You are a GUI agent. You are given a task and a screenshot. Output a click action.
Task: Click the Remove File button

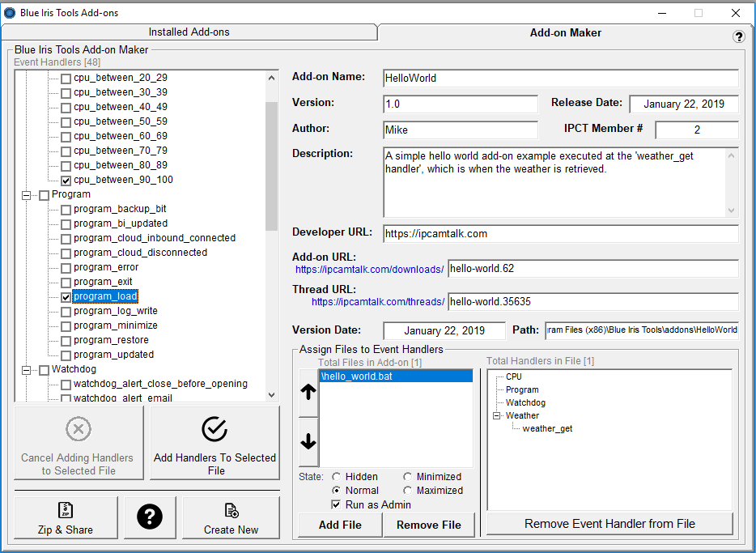pos(429,525)
